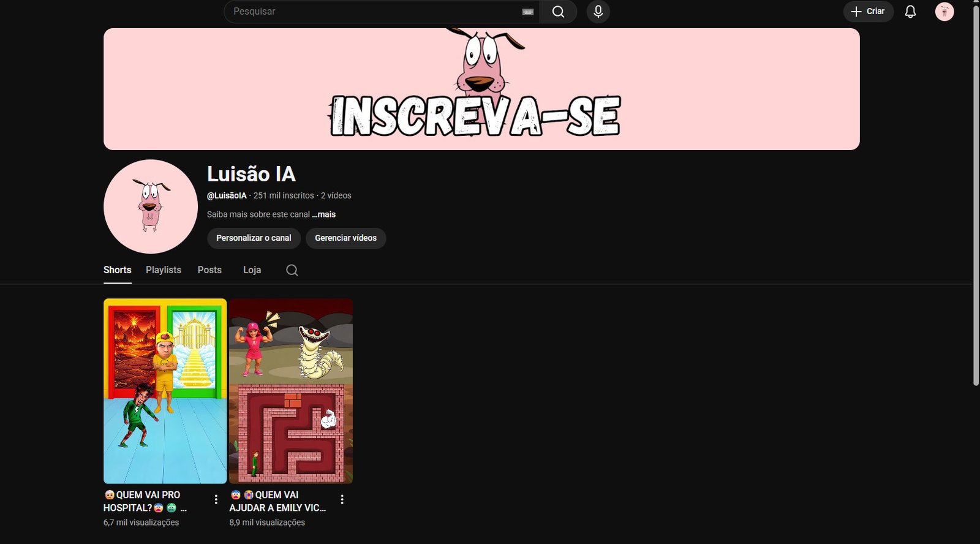Click Gerenciar vídeos button
980x544 pixels.
tap(345, 238)
